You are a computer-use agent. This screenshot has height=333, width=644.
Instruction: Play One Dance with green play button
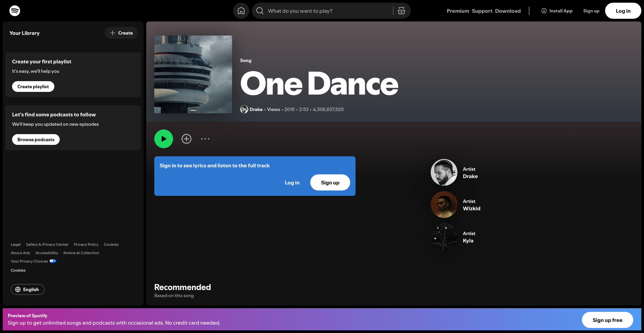(164, 139)
